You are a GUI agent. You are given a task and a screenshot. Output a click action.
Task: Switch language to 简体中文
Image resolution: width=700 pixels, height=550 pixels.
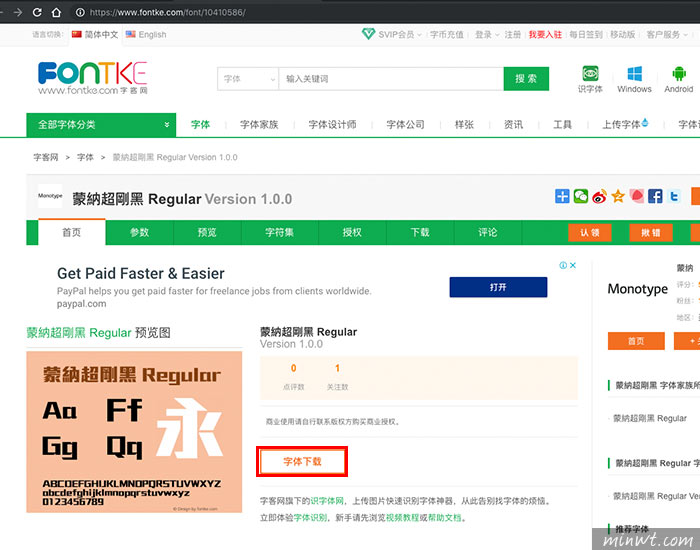tap(95, 34)
